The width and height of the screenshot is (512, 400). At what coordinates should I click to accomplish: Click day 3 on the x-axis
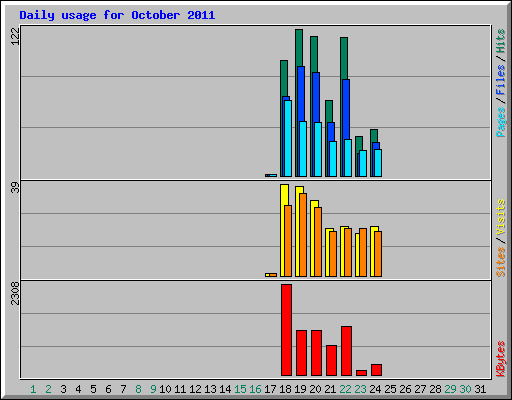tap(63, 389)
